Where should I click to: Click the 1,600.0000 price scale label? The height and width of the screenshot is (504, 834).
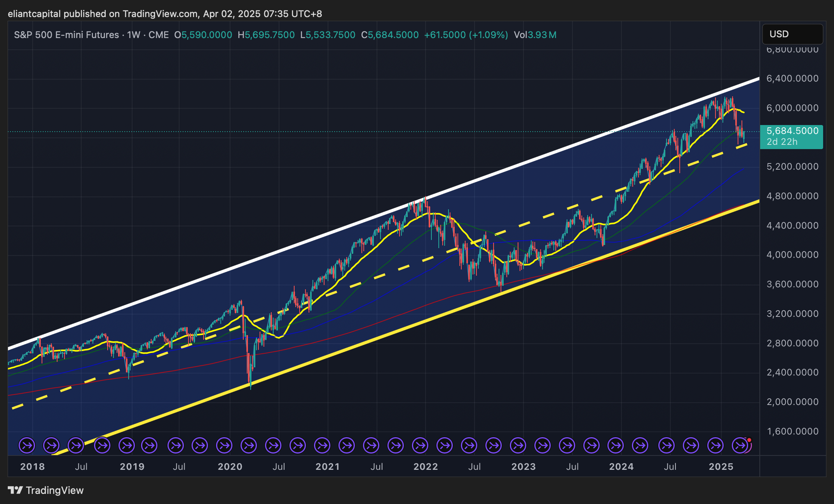pyautogui.click(x=792, y=431)
